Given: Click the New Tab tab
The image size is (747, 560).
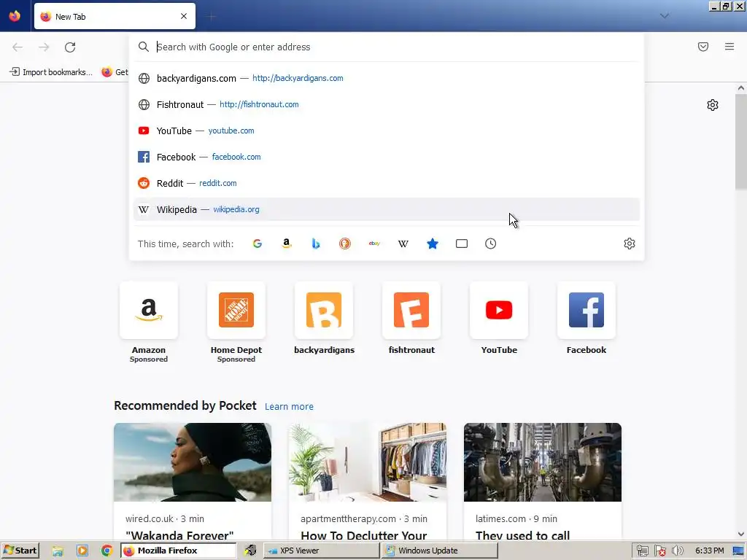Looking at the screenshot, I should tap(115, 16).
